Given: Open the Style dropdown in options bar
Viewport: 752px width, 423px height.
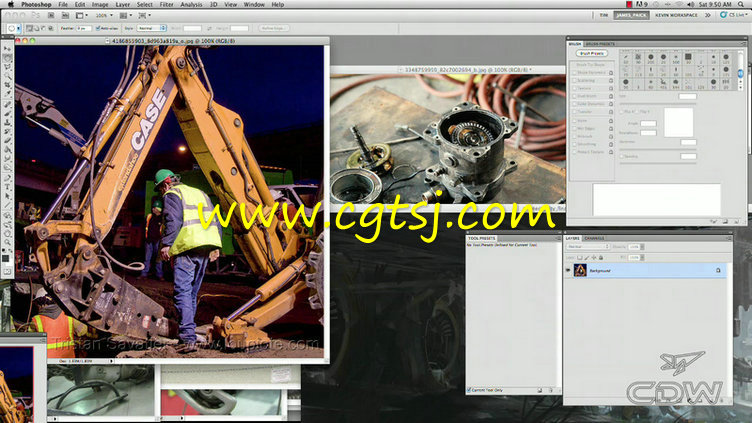Looking at the screenshot, I should tap(152, 28).
